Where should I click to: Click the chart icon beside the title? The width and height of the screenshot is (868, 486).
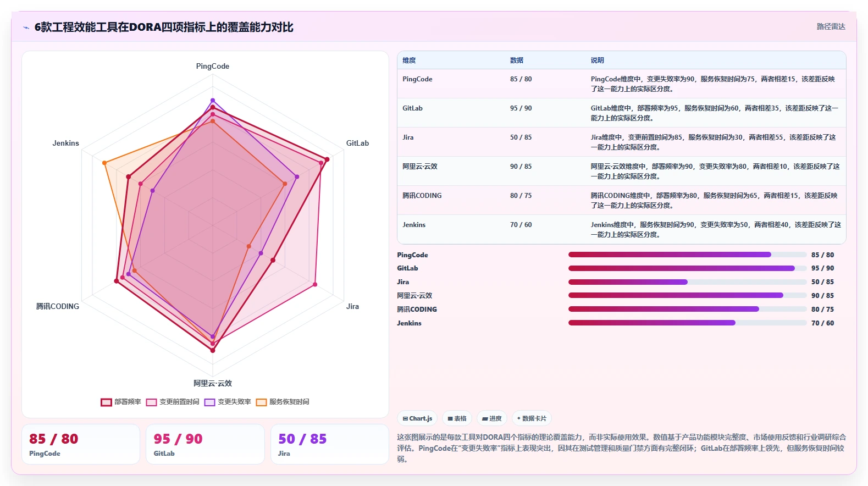coord(26,27)
